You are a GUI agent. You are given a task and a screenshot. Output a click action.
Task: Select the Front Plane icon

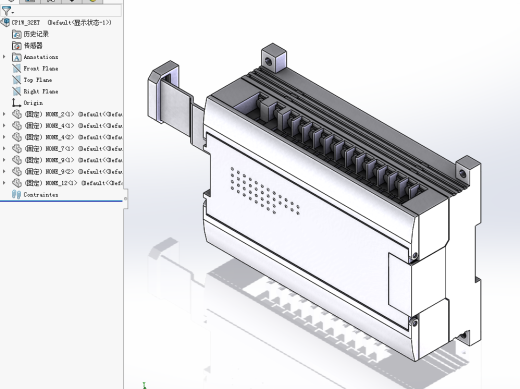[17, 68]
